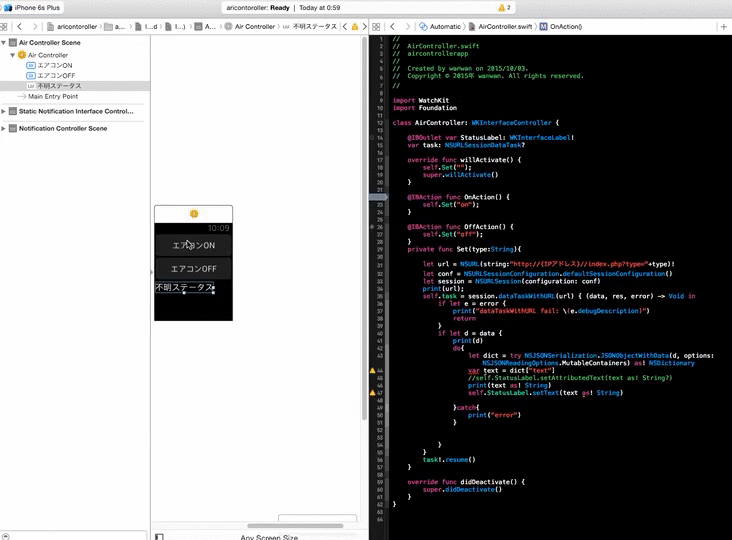This screenshot has height=540, width=732.
Task: Open related items grid in assistant editor
Action: (x=376, y=27)
